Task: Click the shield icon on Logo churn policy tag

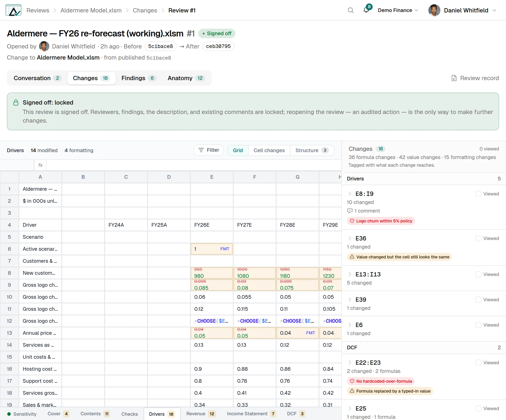Action: [352, 221]
